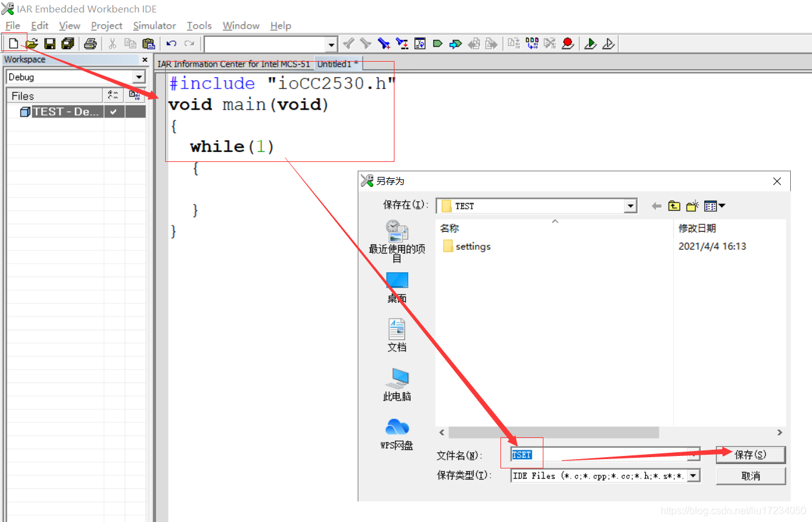Click the Redo arrow icon
The width and height of the screenshot is (812, 522).
(x=189, y=44)
